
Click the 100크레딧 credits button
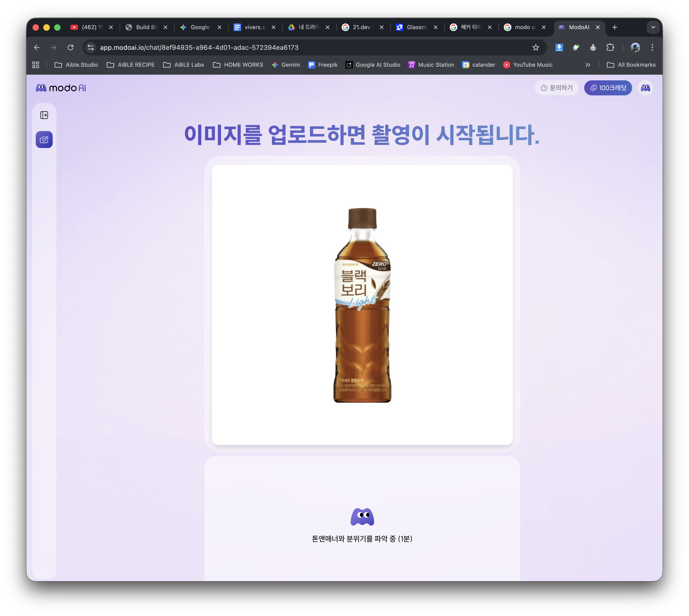tap(608, 88)
